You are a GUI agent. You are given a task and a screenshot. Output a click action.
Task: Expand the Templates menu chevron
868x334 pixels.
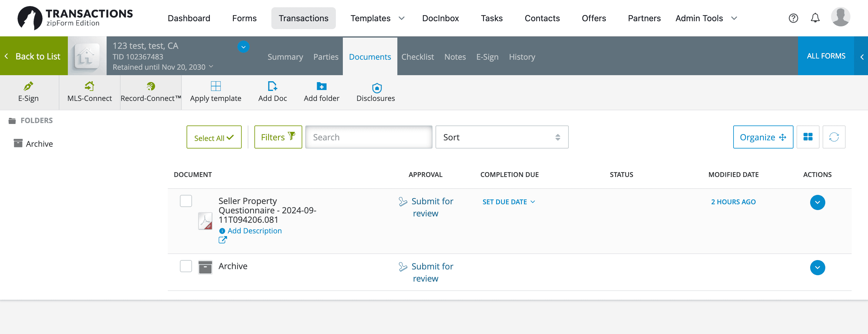[x=401, y=18]
